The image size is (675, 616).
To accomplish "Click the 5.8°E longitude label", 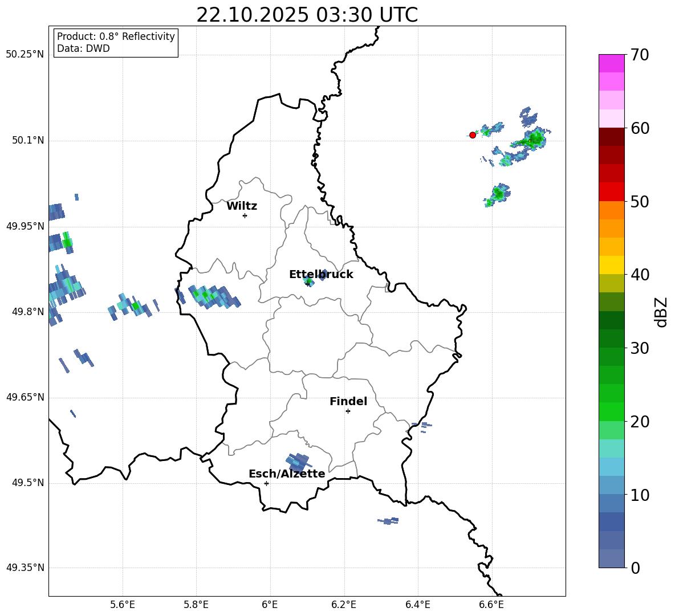I will [196, 605].
